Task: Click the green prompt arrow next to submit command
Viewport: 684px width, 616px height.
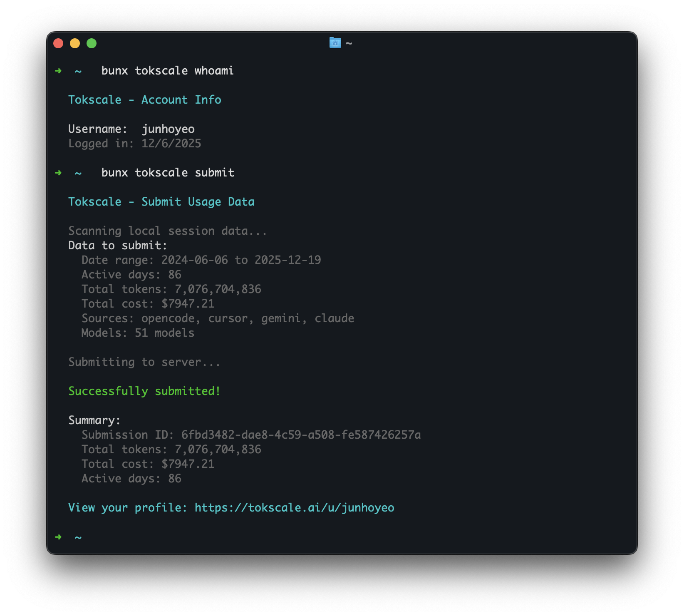Action: [x=58, y=173]
